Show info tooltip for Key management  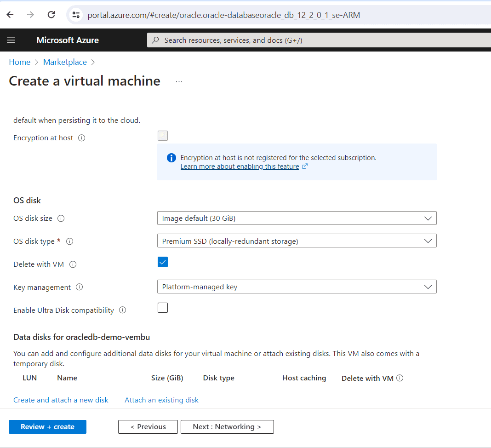79,287
